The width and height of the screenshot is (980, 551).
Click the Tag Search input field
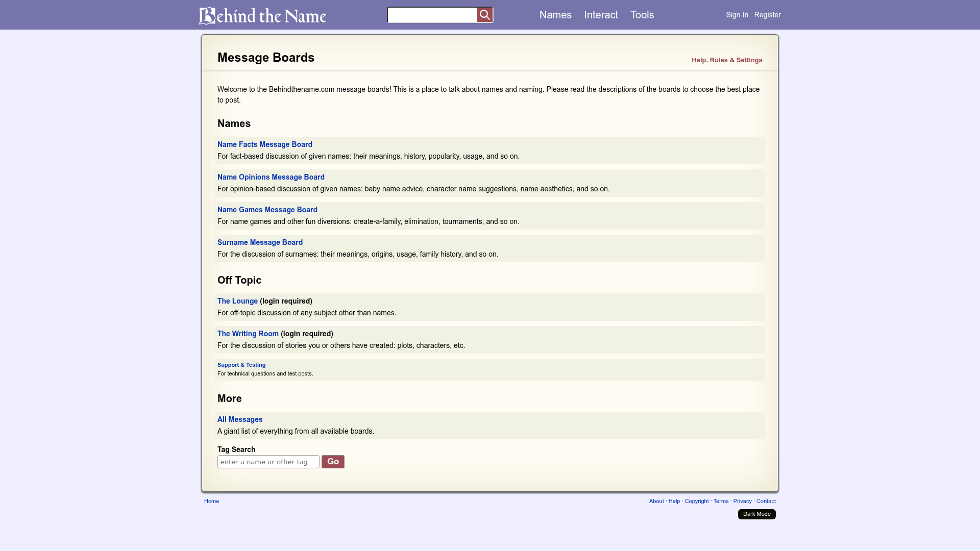click(x=268, y=462)
